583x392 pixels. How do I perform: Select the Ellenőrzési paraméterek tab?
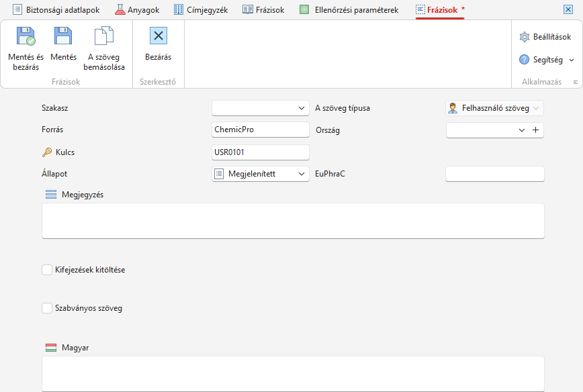pyautogui.click(x=349, y=10)
